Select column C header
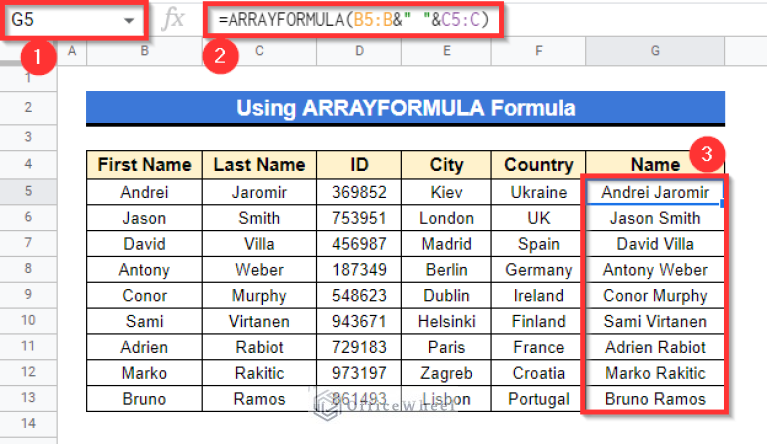Viewport: 767px width, 444px height. (x=259, y=51)
